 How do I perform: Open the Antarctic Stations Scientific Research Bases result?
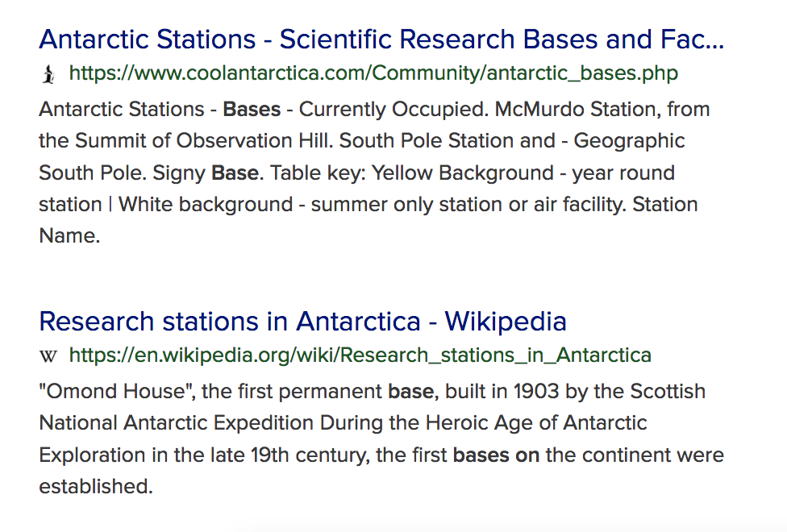[381, 39]
